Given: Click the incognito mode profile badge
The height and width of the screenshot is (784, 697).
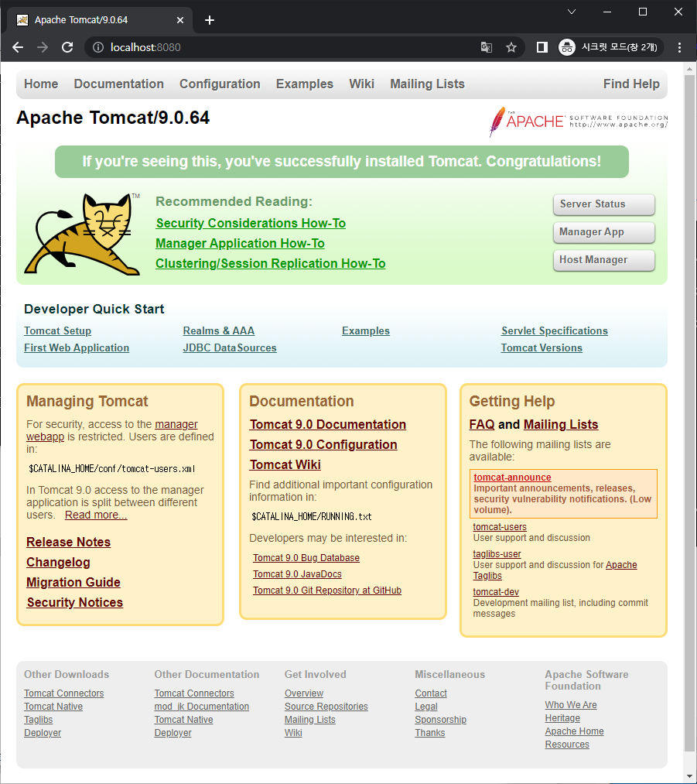Looking at the screenshot, I should pos(610,47).
